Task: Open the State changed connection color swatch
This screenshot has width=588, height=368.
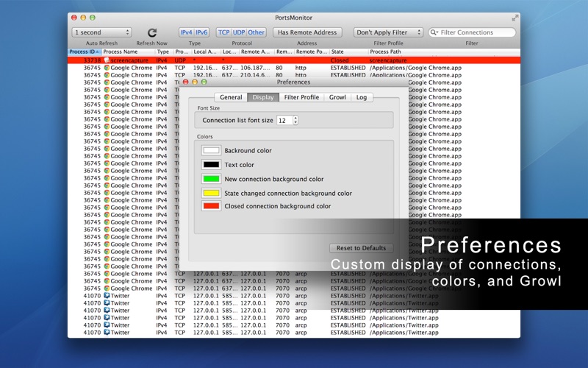Action: click(x=211, y=193)
